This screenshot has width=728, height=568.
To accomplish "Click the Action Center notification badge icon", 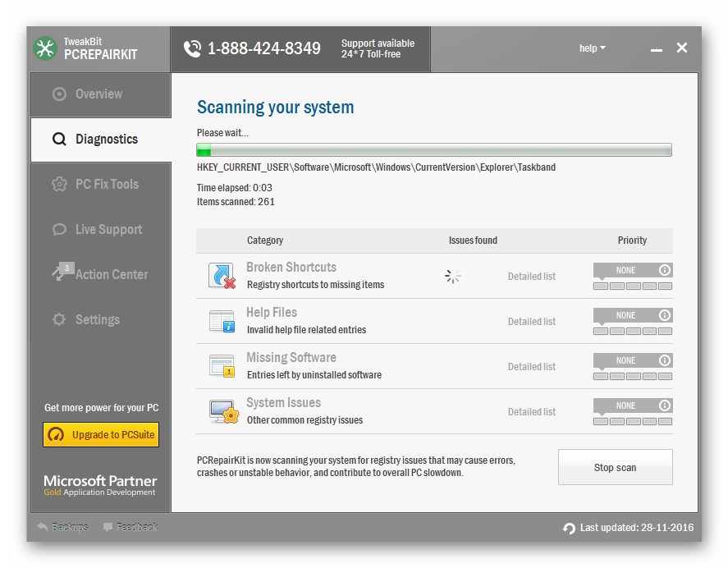I will [62, 271].
